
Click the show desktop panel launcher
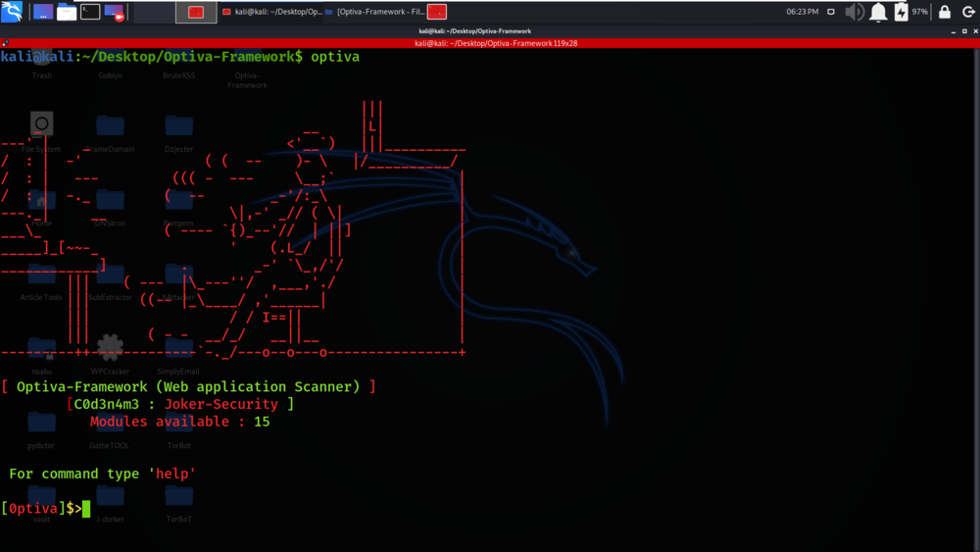42,12
